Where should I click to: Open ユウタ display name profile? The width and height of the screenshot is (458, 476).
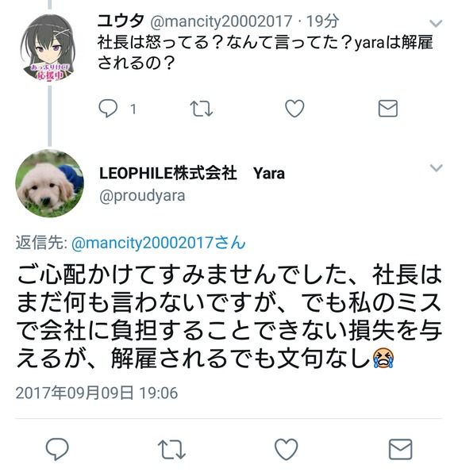pyautogui.click(x=121, y=21)
